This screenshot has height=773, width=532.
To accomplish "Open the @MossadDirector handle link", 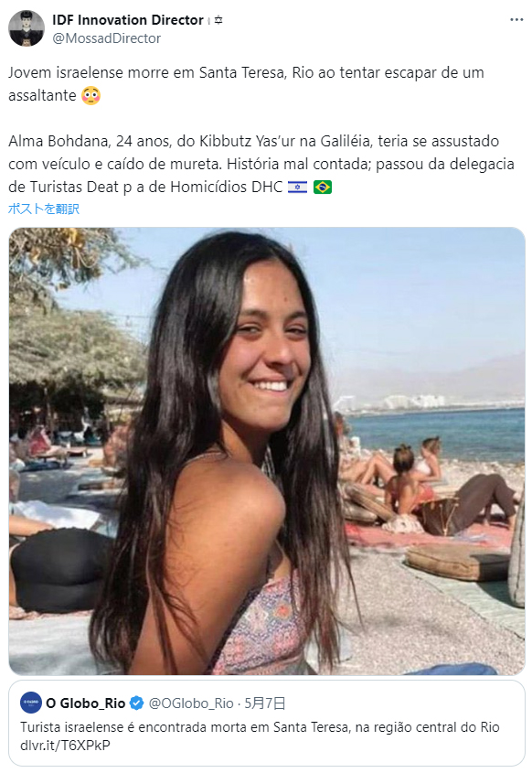I will tap(106, 38).
